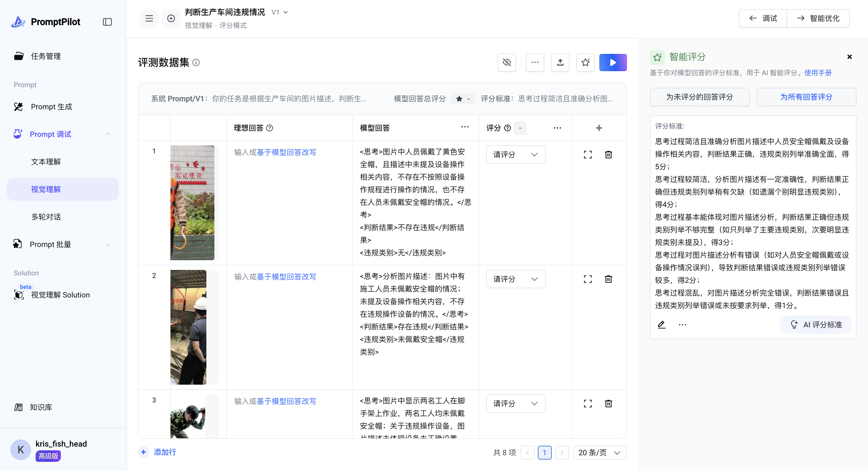
Task: Select 多轮对话 in the sidebar
Action: click(x=46, y=217)
